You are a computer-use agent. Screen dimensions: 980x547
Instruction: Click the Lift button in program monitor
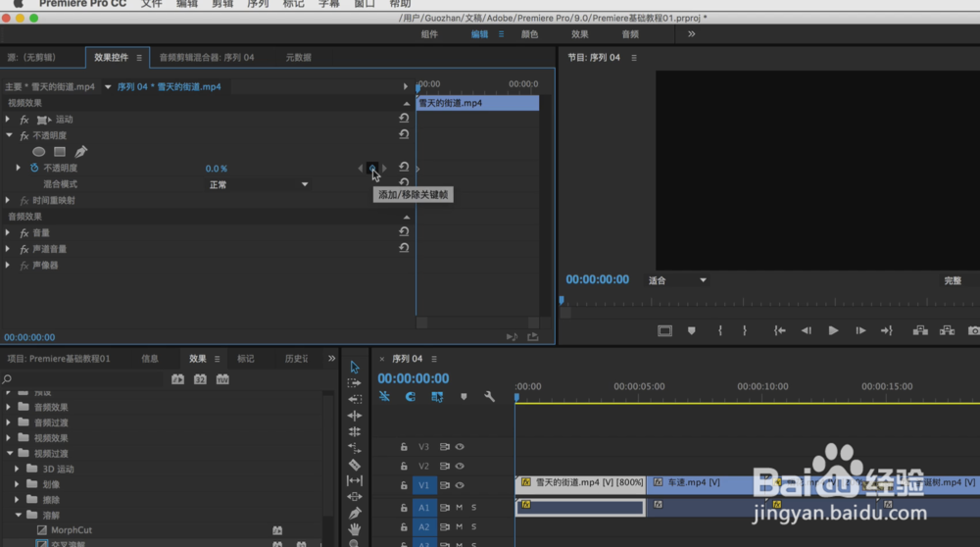click(x=920, y=330)
